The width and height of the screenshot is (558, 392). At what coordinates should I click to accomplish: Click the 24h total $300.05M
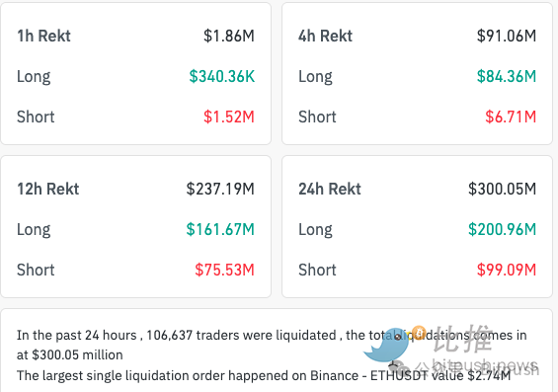click(x=502, y=189)
